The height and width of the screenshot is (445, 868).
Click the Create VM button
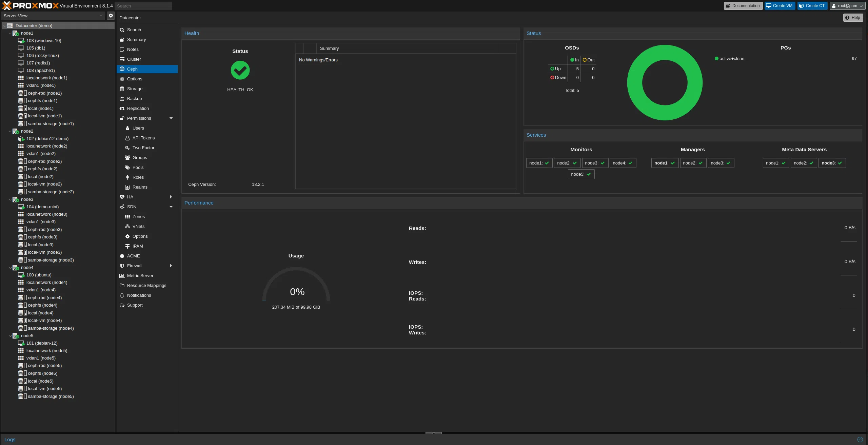tap(780, 6)
